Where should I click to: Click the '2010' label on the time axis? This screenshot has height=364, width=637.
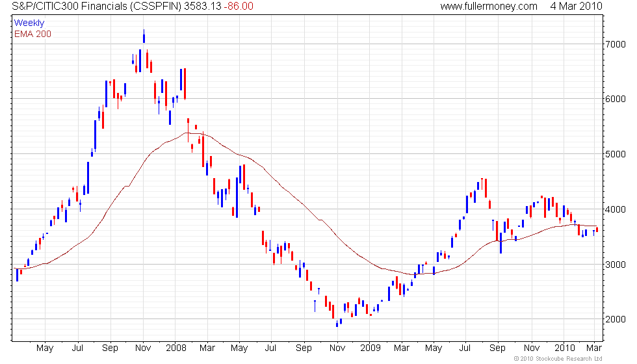(565, 348)
